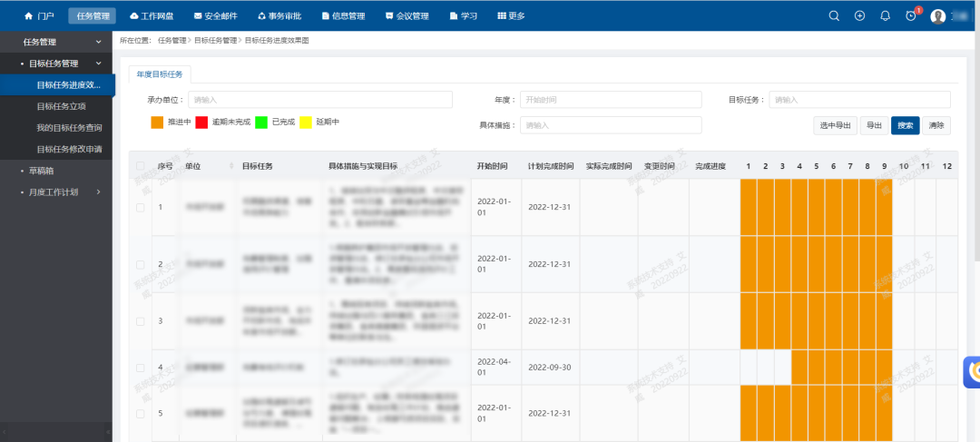Screen dimensions: 980x442
Task: Click the search magnifier icon in top bar
Action: pos(834,15)
